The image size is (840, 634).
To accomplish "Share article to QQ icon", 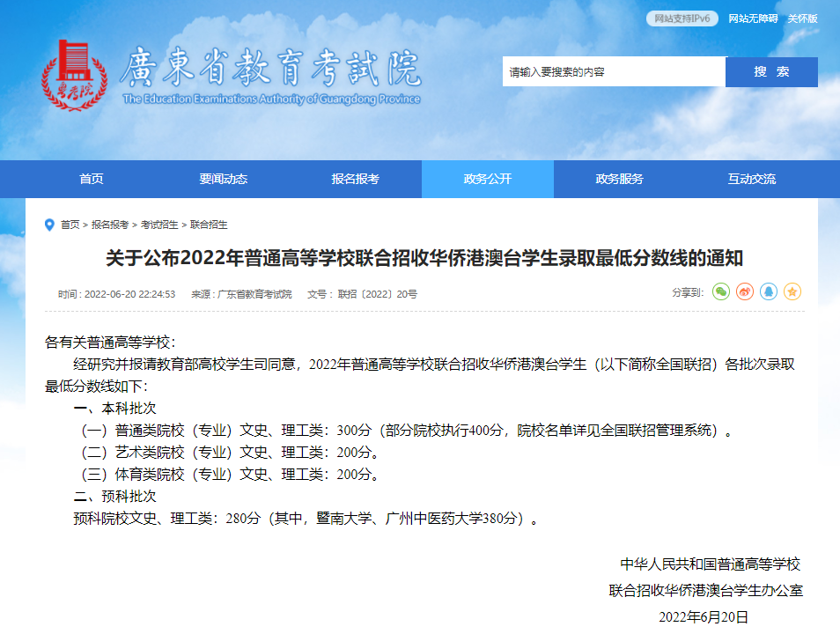I will [768, 292].
